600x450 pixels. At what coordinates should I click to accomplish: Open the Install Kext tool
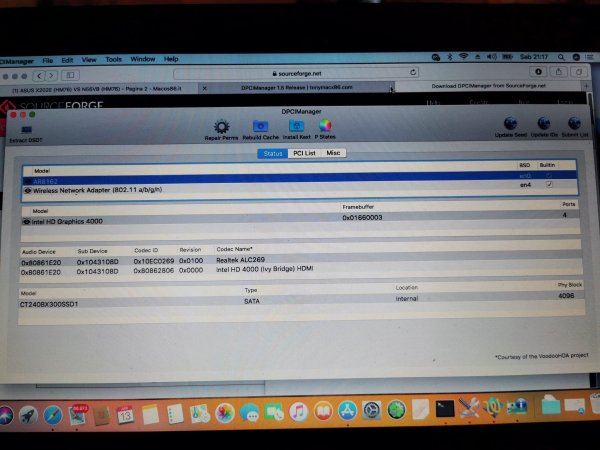coord(296,126)
